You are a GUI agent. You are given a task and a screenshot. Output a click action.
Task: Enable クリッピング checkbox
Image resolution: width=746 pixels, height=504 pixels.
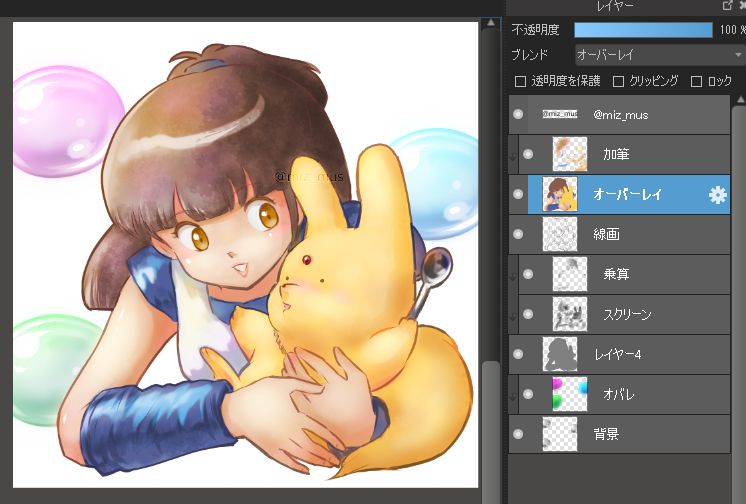pyautogui.click(x=618, y=82)
